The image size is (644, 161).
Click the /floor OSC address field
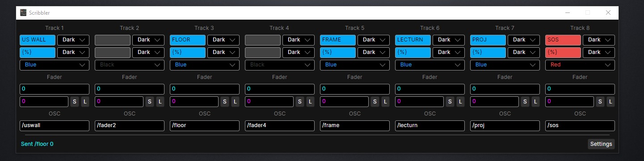[205, 125]
